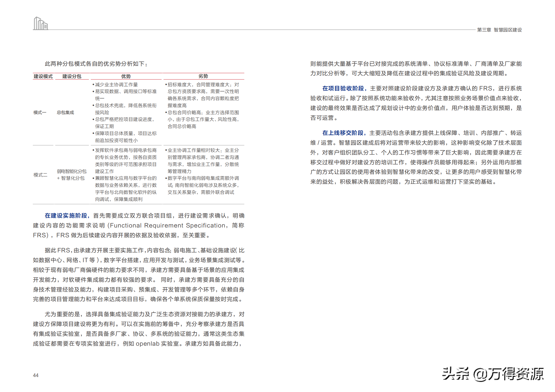Image resolution: width=555 pixels, height=392 pixels.
Task: Click the 建设分包 table column header
Action: (72, 76)
